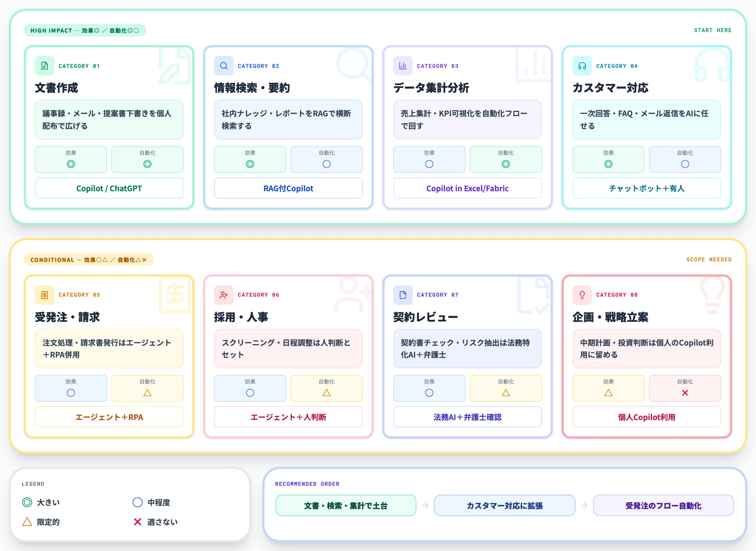Viewport: 756px width, 551px height.
Task: Click the データ集計分析 title
Action: coord(431,88)
